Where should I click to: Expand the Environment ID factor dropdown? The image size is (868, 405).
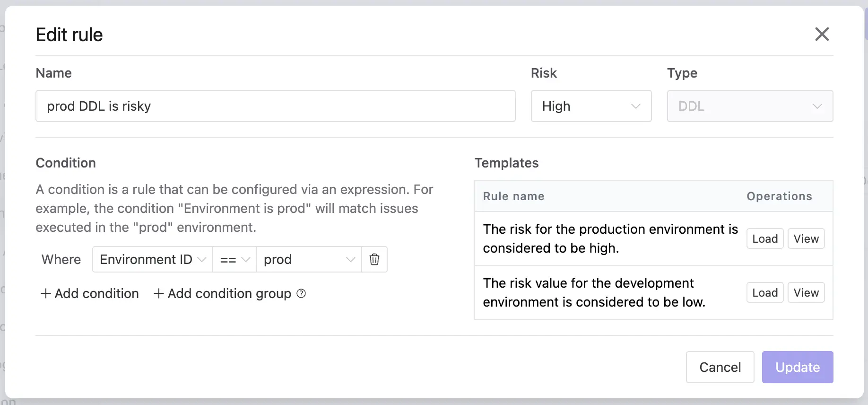(x=152, y=259)
